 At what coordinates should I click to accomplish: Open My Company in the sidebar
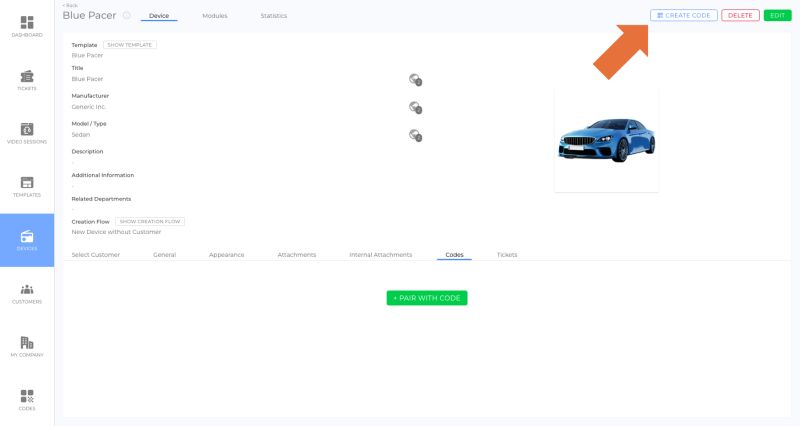[x=27, y=347]
